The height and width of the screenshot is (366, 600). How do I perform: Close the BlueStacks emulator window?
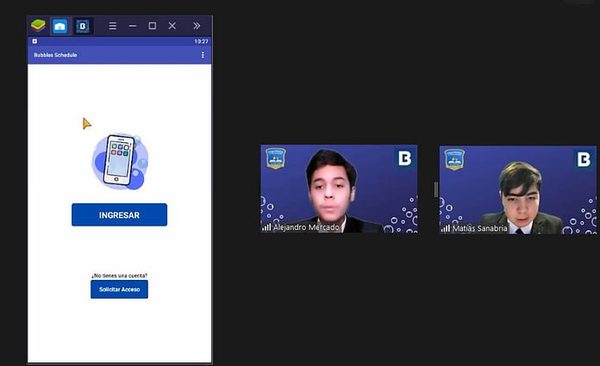[172, 26]
